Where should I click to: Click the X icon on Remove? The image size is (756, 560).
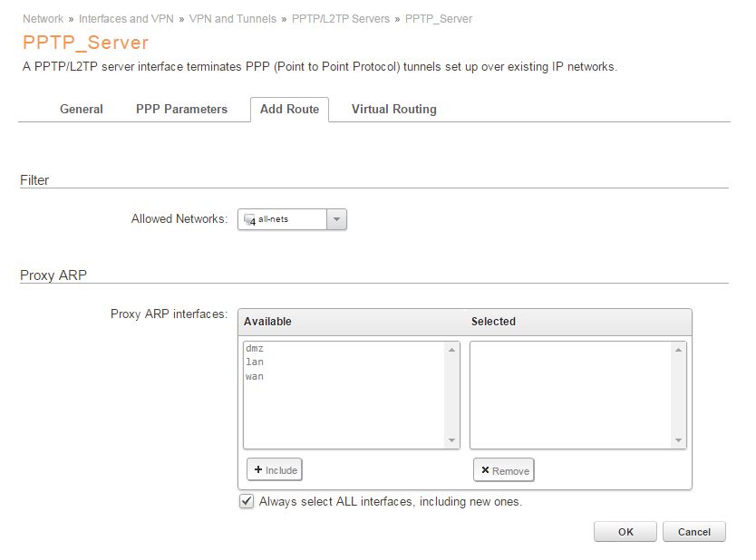(485, 470)
